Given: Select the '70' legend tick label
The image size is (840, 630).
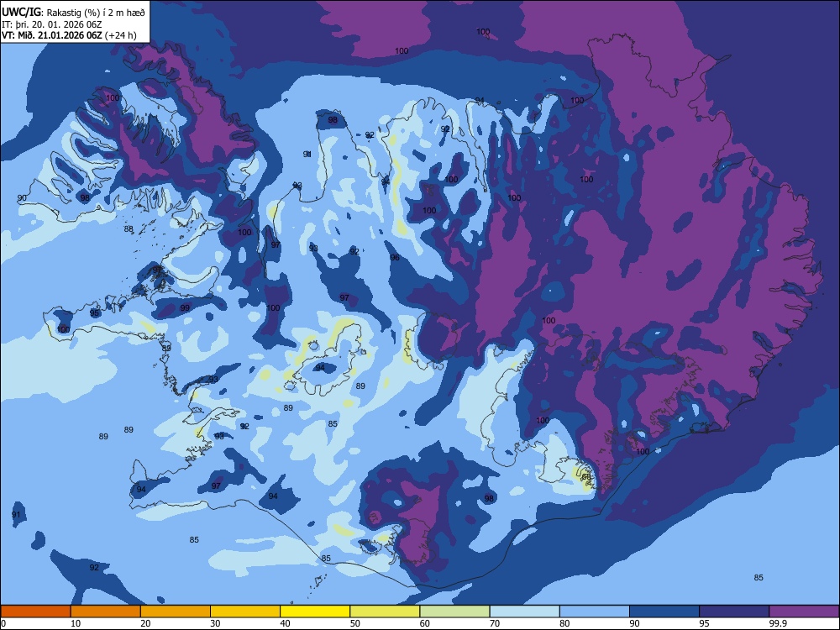Looking at the screenshot, I should (x=495, y=623).
